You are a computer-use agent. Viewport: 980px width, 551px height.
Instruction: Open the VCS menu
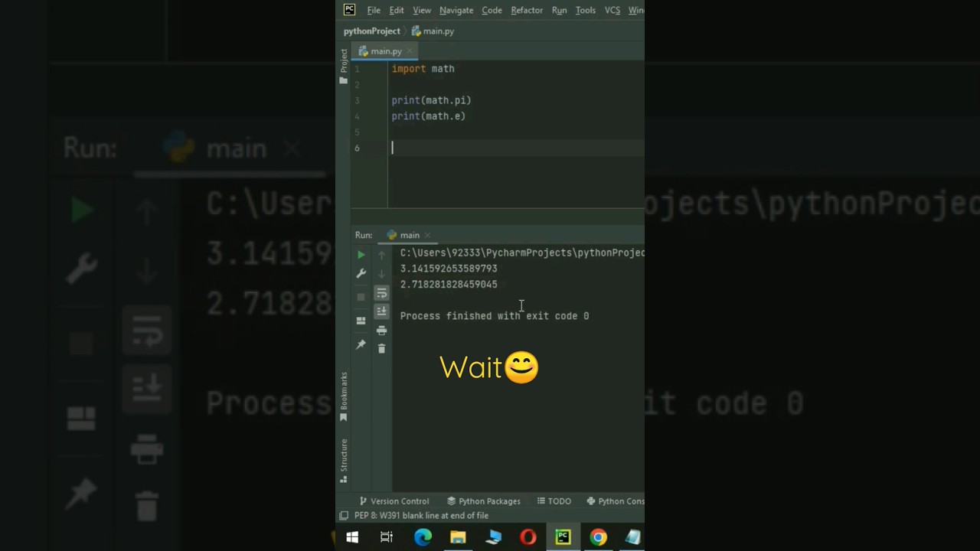pyautogui.click(x=612, y=10)
